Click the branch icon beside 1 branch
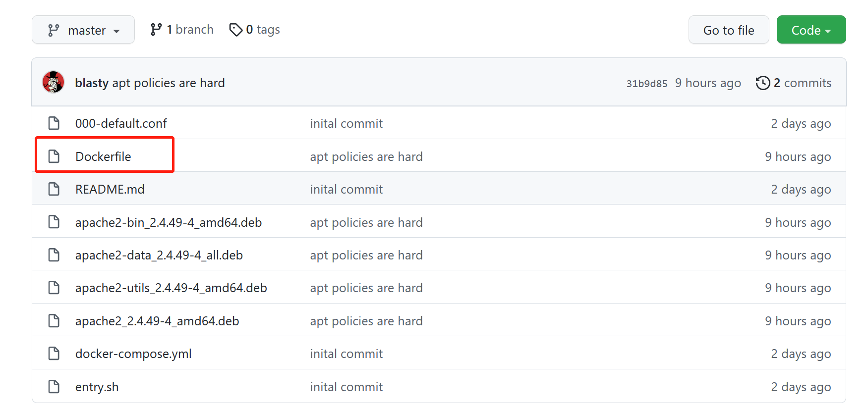 (156, 30)
